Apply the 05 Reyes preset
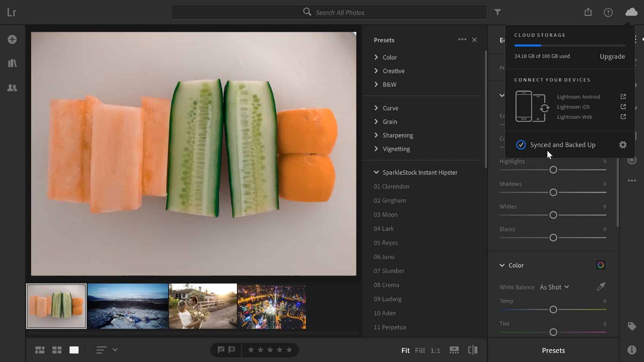The height and width of the screenshot is (362, 644). (x=386, y=243)
